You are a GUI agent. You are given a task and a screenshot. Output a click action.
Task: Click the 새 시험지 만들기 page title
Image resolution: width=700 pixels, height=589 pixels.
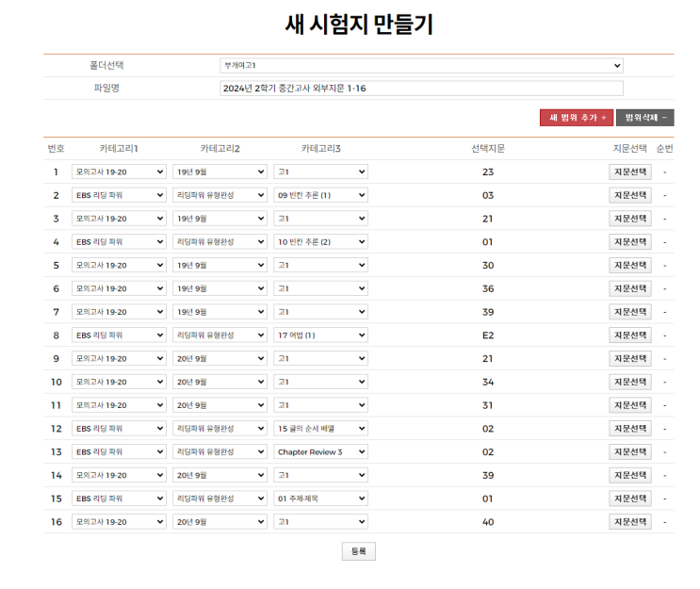pos(359,25)
